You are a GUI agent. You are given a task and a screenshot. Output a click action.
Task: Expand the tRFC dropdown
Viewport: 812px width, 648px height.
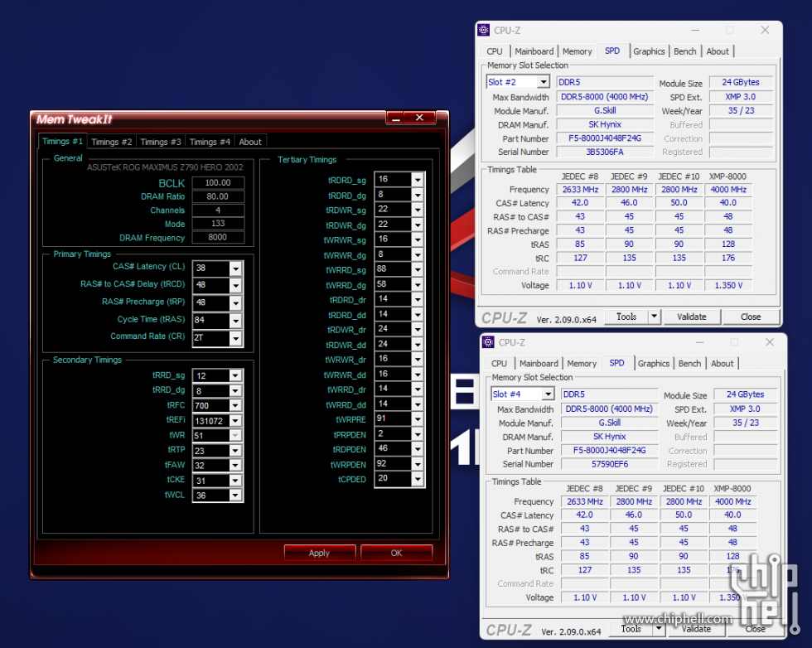[235, 405]
